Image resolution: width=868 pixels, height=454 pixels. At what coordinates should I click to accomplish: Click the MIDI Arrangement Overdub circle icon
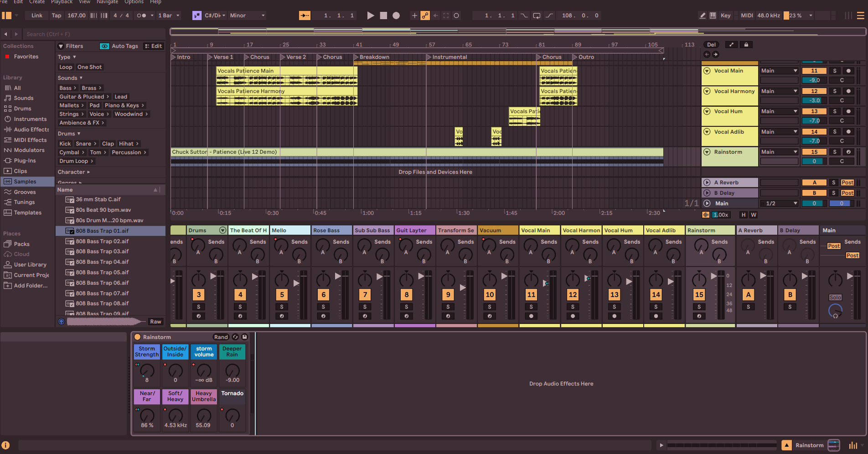456,15
